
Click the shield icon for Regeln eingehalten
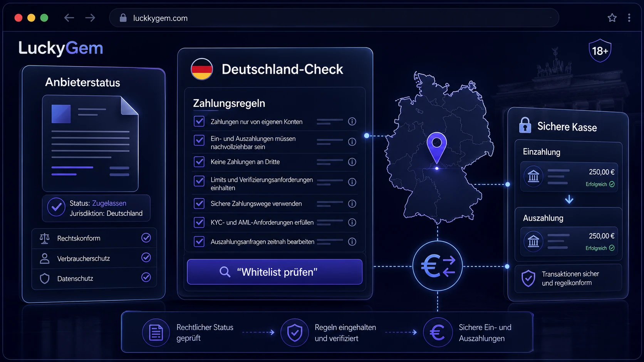(295, 332)
